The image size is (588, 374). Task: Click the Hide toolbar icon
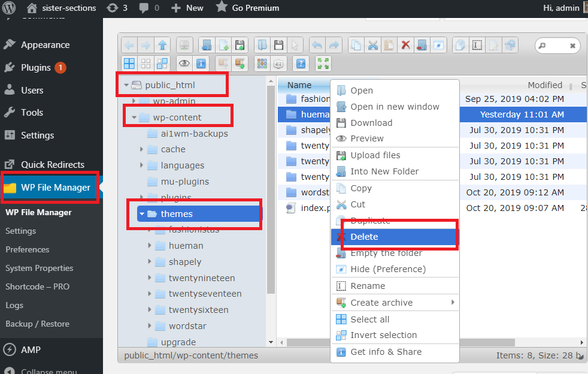point(438,46)
